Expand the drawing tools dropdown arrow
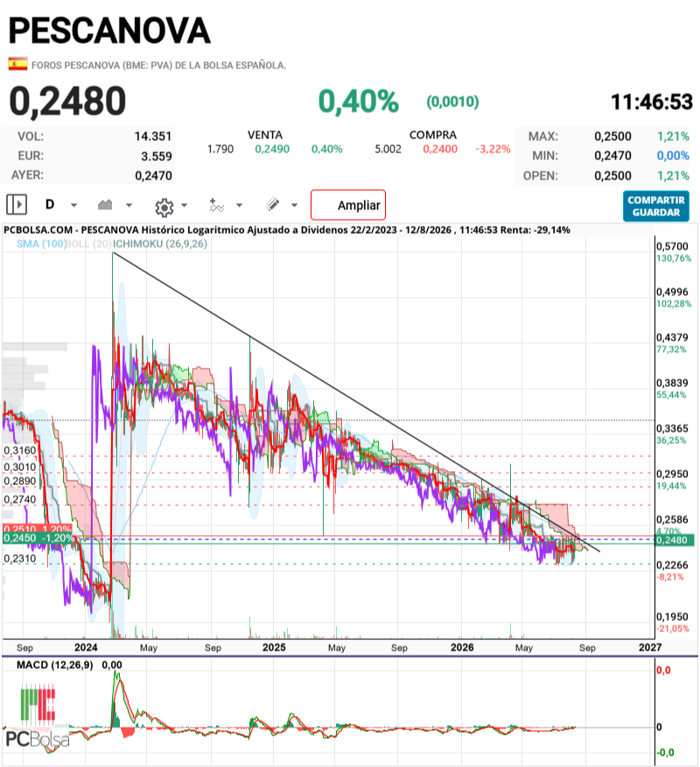The image size is (700, 767). pos(294,206)
